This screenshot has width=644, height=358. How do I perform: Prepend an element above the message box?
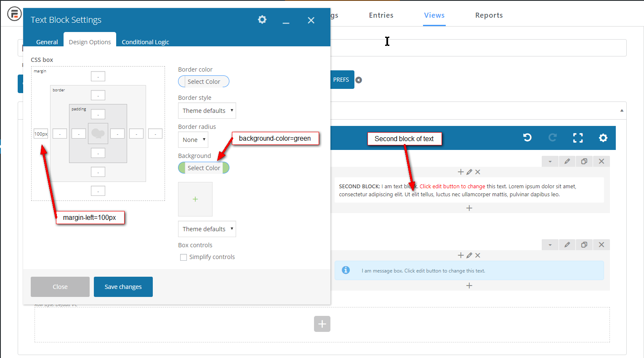[461, 255]
